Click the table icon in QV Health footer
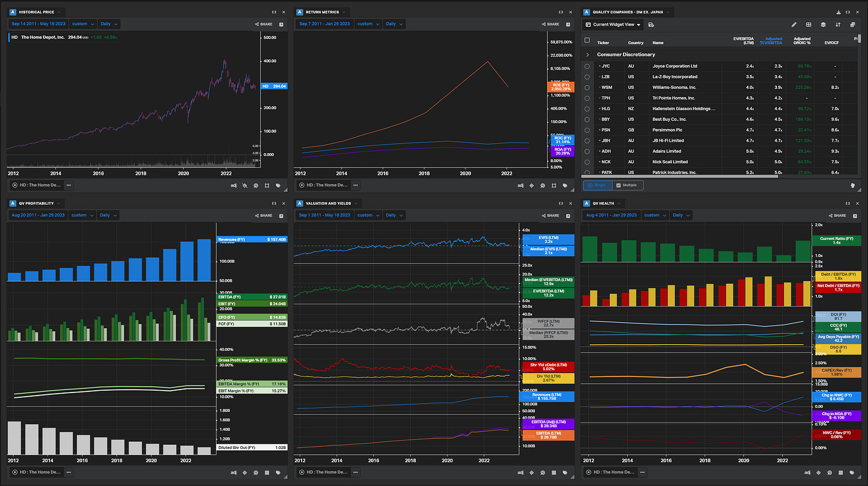 [x=841, y=472]
